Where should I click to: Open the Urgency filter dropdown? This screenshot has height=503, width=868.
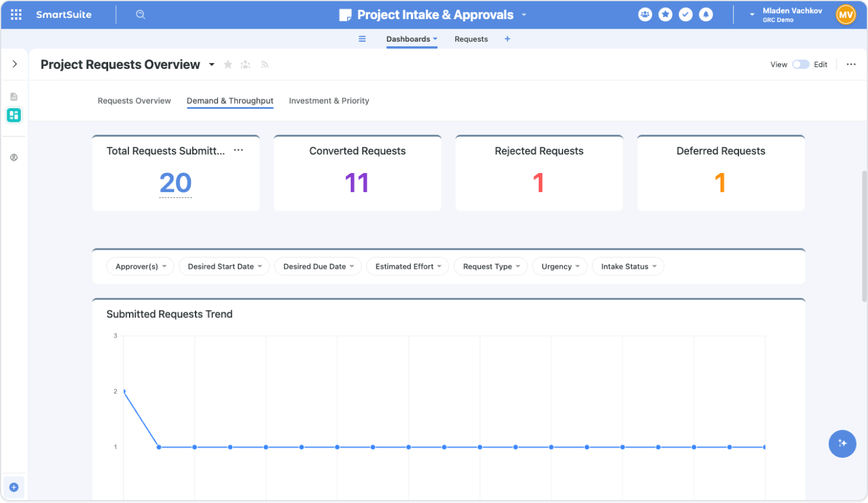coord(560,266)
